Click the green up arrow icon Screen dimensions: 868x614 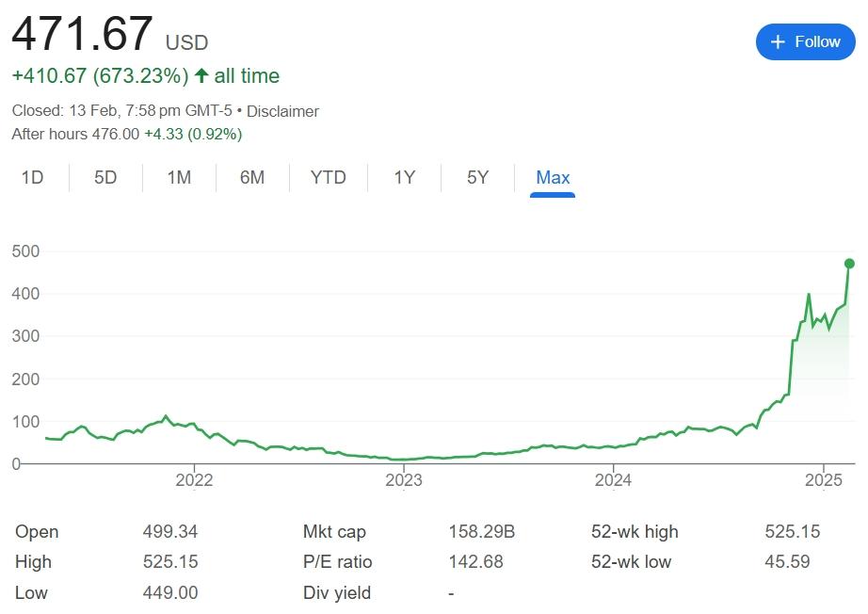201,75
